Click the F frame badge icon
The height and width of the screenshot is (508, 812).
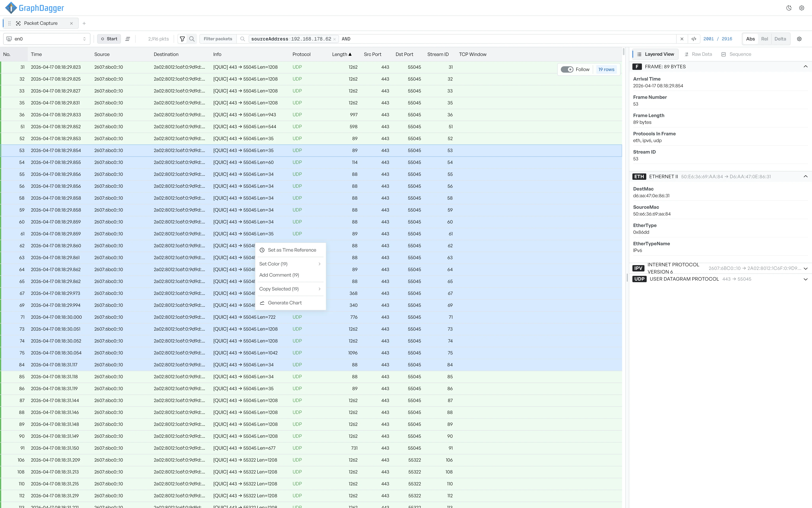pos(637,66)
